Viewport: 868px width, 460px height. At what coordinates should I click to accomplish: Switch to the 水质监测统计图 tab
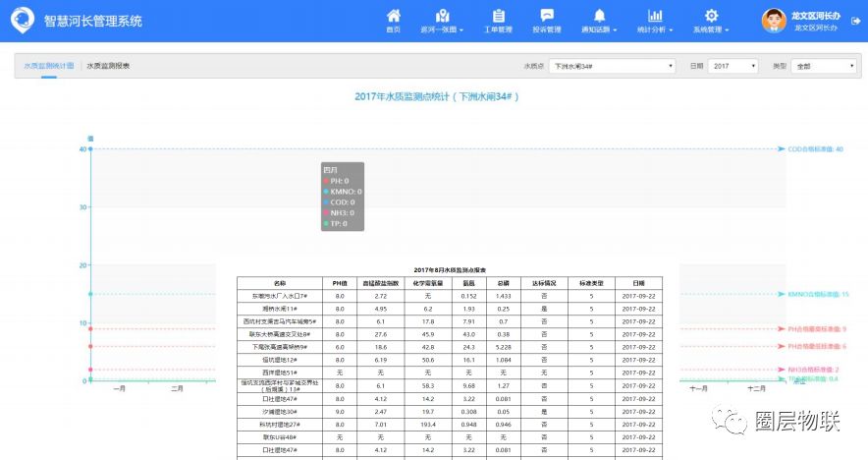tap(49, 66)
